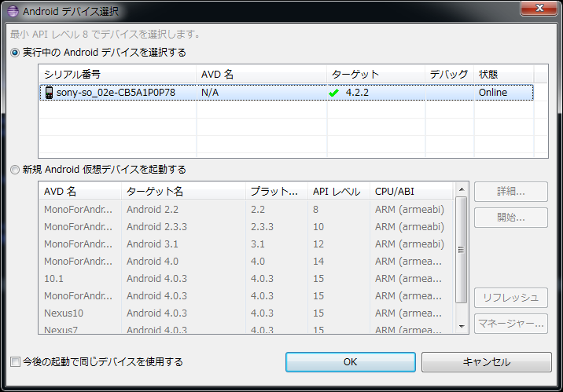Enable using same device for future launches
The width and height of the screenshot is (563, 392).
(15, 361)
